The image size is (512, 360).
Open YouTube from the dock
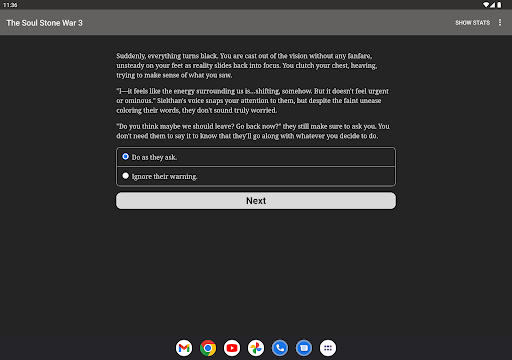click(232, 348)
